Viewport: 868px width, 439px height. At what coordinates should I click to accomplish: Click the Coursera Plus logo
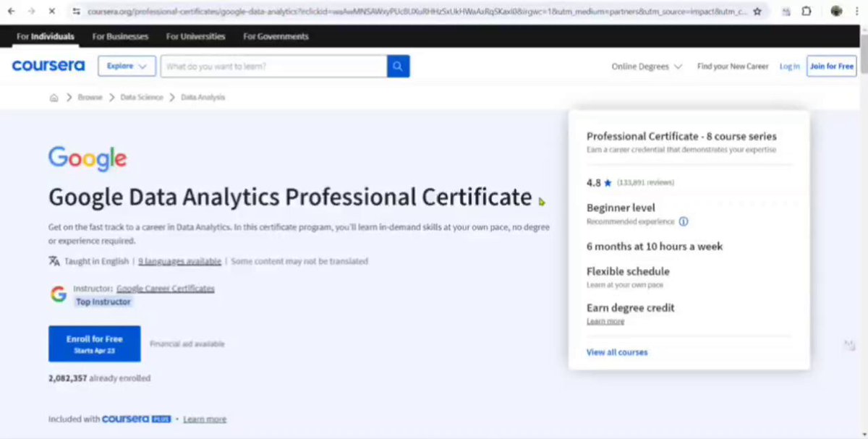(137, 419)
